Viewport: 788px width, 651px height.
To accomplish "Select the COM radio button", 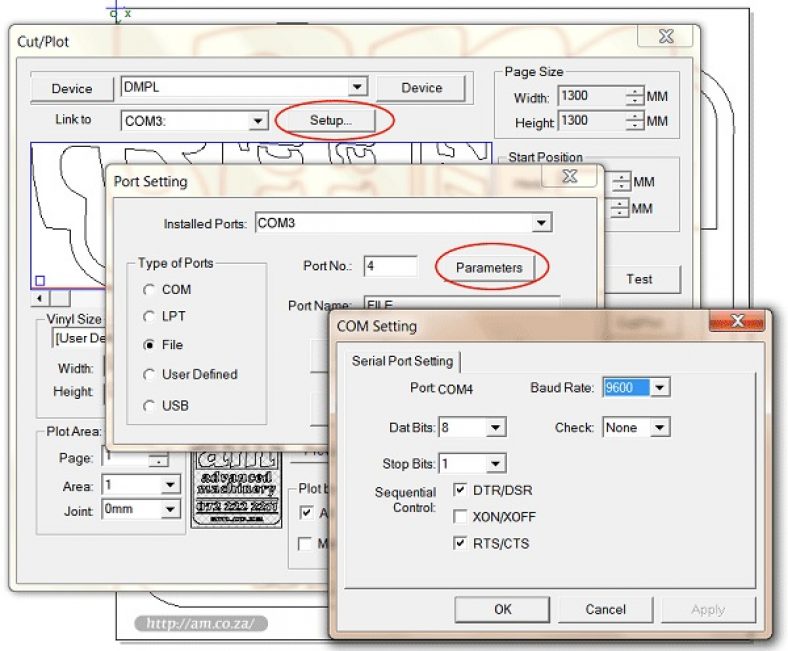I will [x=149, y=290].
